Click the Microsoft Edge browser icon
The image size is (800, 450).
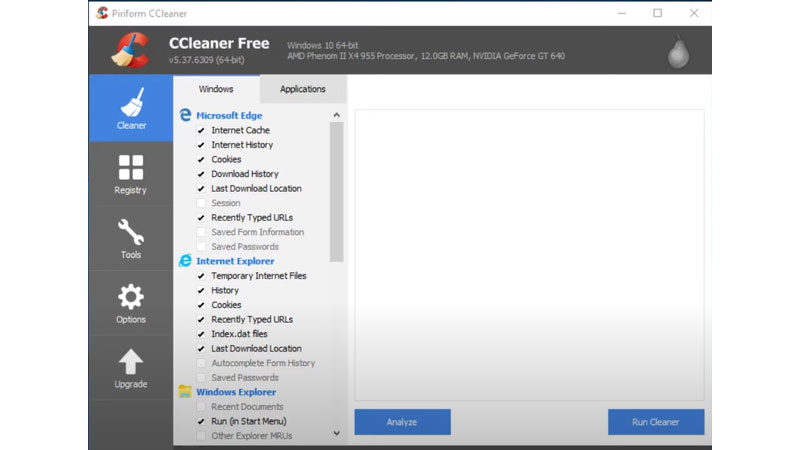185,115
